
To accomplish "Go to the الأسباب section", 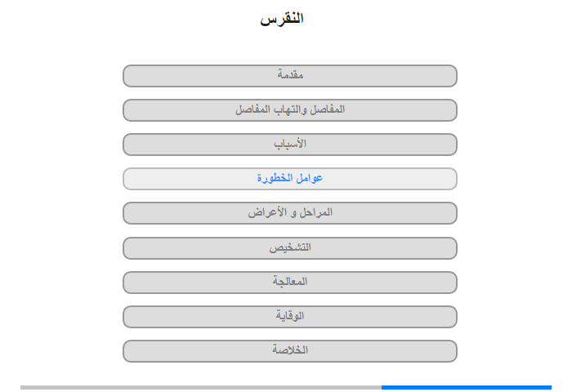I will click(x=289, y=145).
